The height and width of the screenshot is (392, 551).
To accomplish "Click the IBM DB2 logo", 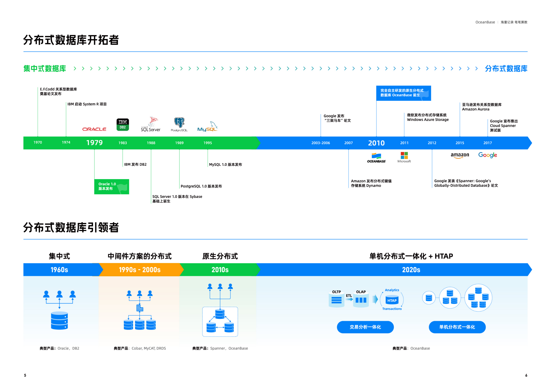I will tap(123, 124).
